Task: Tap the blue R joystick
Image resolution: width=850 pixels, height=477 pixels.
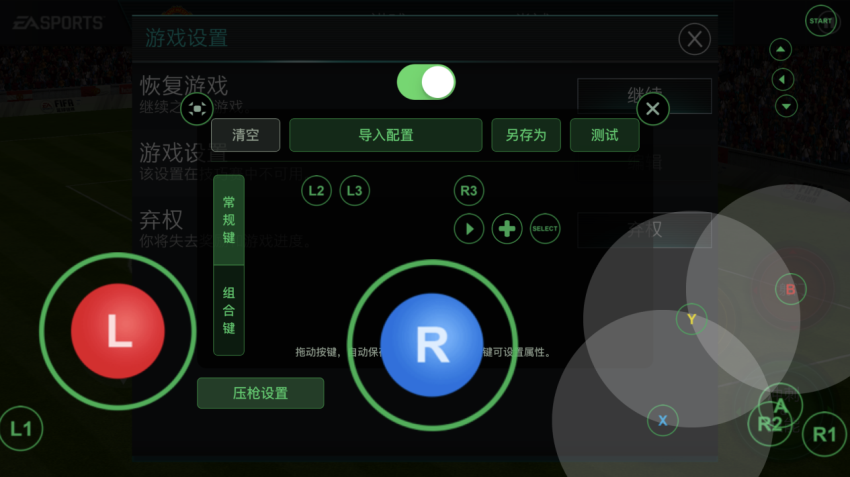Action: (x=432, y=345)
